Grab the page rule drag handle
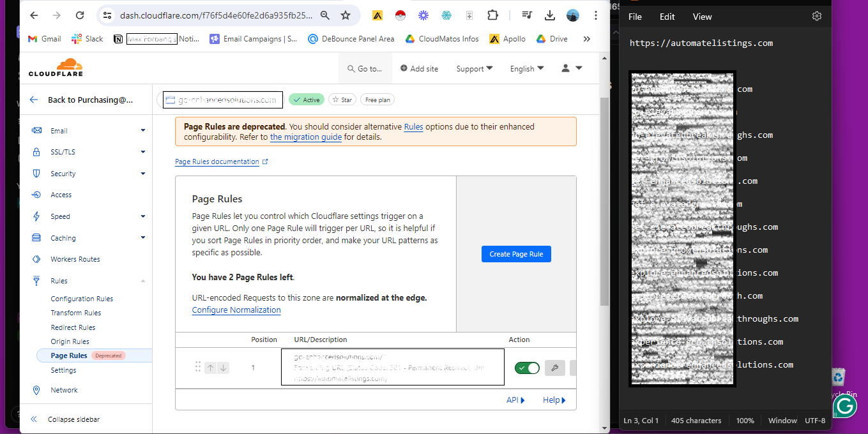Image resolution: width=868 pixels, height=434 pixels. (x=198, y=367)
